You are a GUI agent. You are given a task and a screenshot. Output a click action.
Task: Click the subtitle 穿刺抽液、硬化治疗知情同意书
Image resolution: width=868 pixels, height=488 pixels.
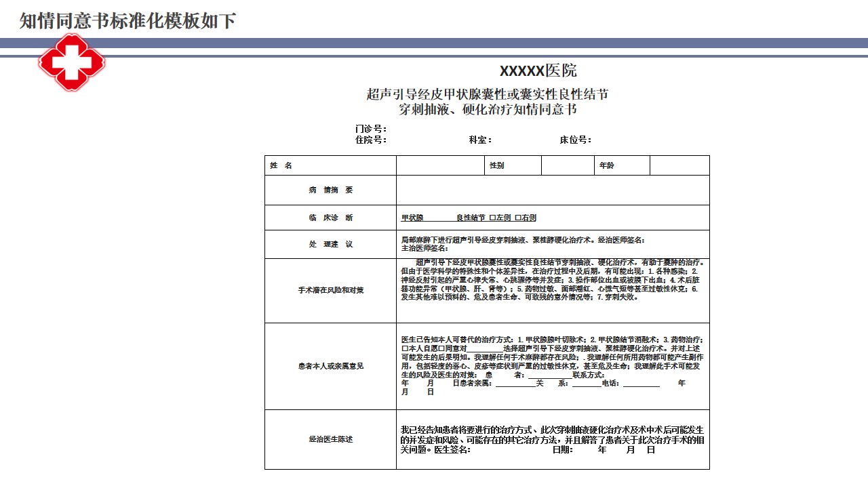click(488, 110)
